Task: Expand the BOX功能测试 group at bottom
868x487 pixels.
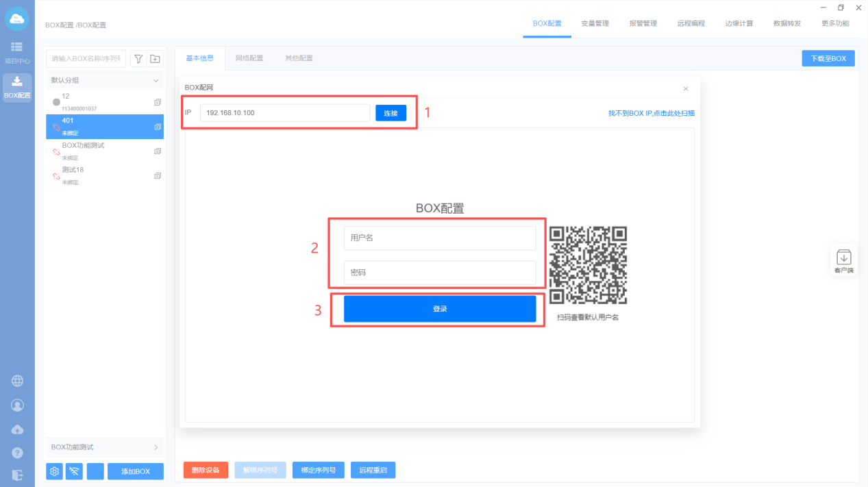Action: pyautogui.click(x=156, y=447)
